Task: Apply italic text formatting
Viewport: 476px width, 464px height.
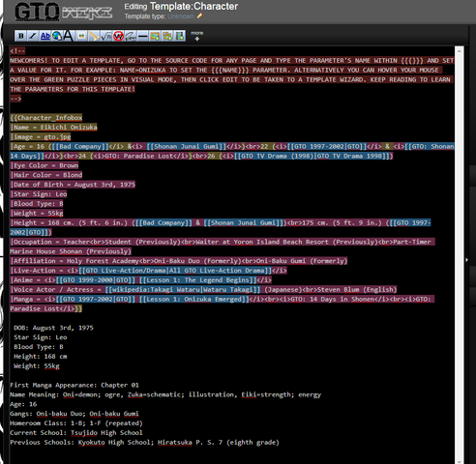Action: coord(33,36)
